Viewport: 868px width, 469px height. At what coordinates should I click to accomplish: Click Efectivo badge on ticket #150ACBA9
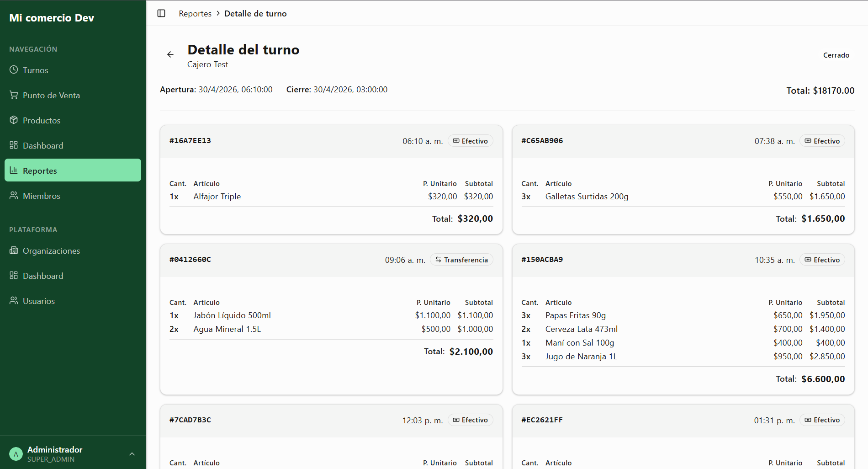coord(822,260)
